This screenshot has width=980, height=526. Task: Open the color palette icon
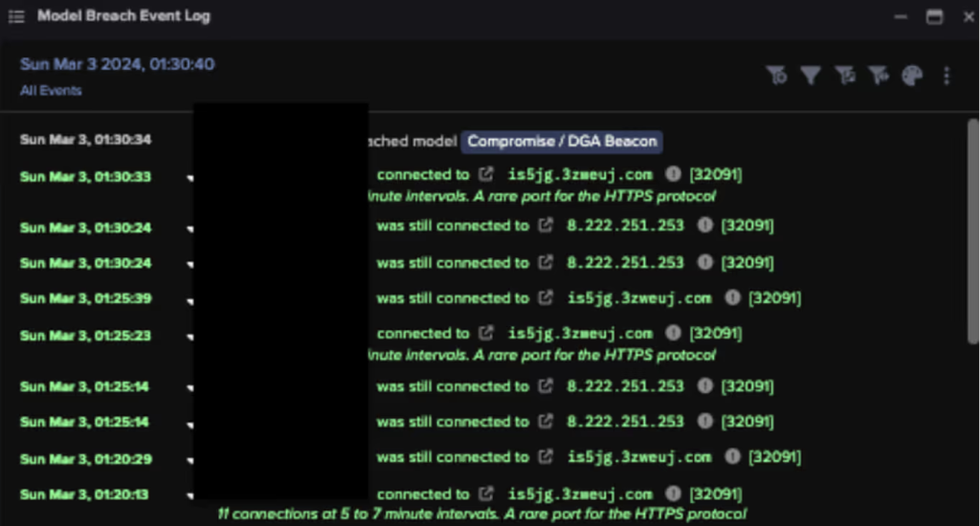pyautogui.click(x=912, y=76)
